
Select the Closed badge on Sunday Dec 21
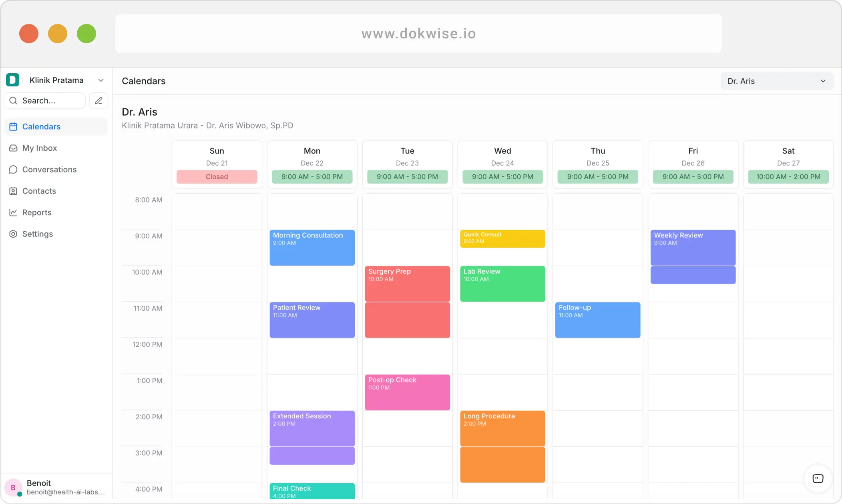coord(216,176)
